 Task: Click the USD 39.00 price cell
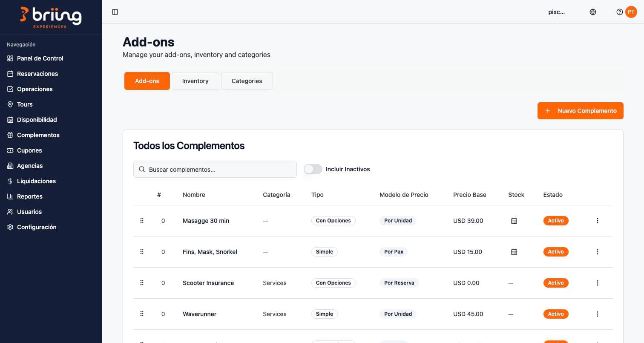[x=468, y=221]
